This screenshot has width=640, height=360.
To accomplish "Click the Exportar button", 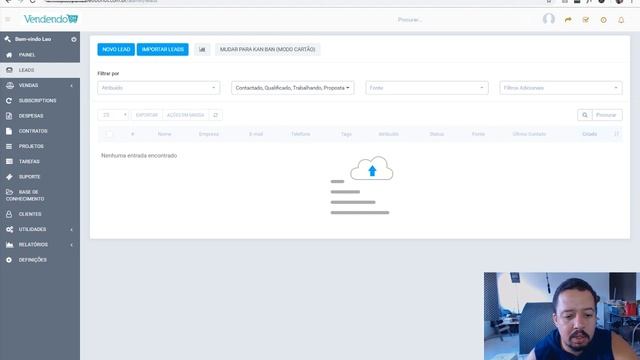I will 147,115.
